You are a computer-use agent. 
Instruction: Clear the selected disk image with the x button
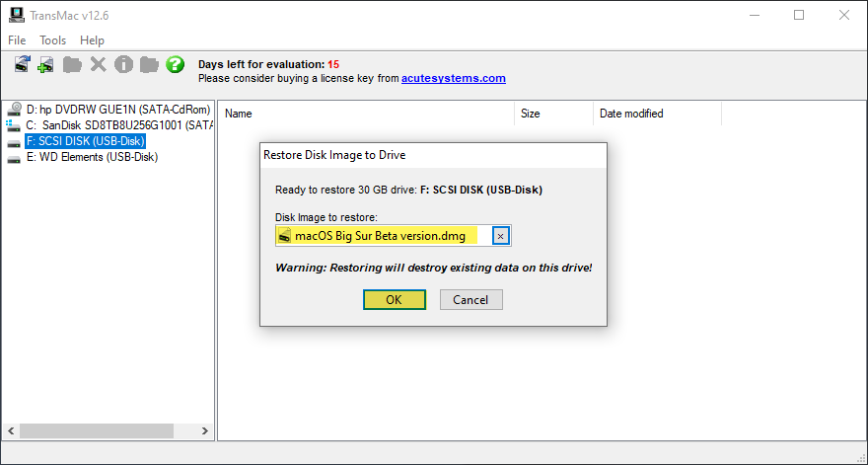(500, 236)
